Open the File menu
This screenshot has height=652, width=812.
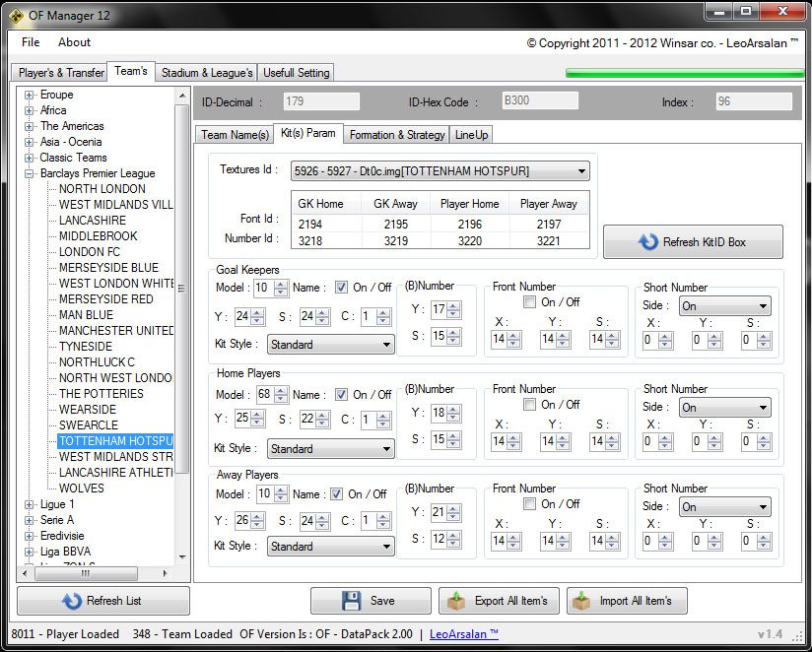[31, 42]
